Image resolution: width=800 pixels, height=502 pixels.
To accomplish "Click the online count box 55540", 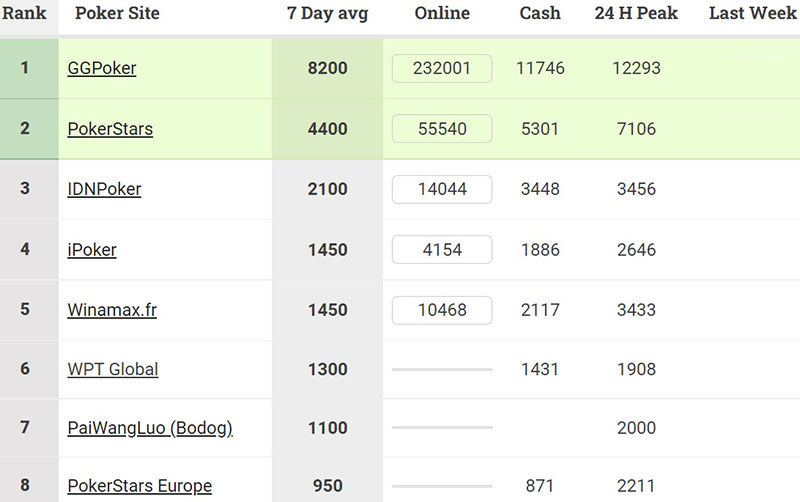I will [x=442, y=129].
